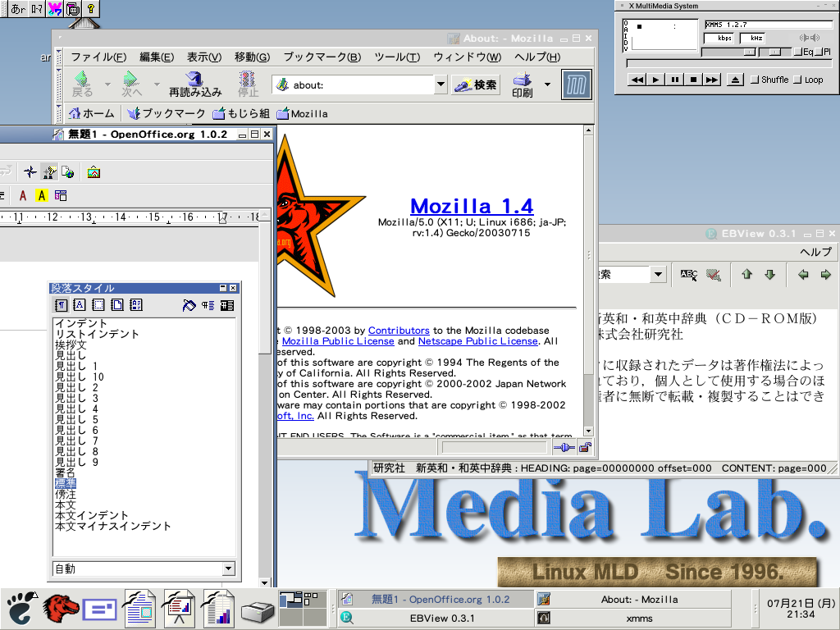Reload the page with 再読み込み
The height and width of the screenshot is (630, 840).
(x=195, y=84)
